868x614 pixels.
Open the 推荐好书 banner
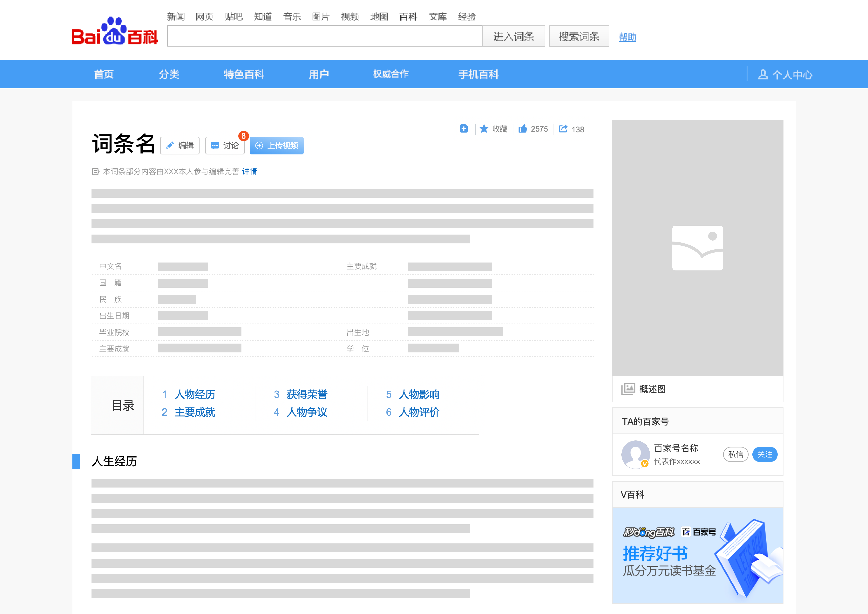click(x=698, y=555)
